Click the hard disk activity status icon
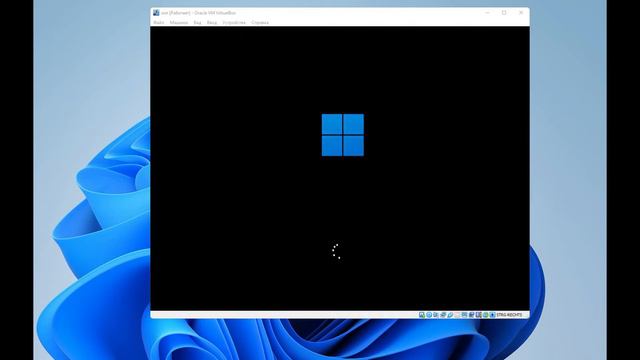The width and height of the screenshot is (640, 360). click(422, 315)
